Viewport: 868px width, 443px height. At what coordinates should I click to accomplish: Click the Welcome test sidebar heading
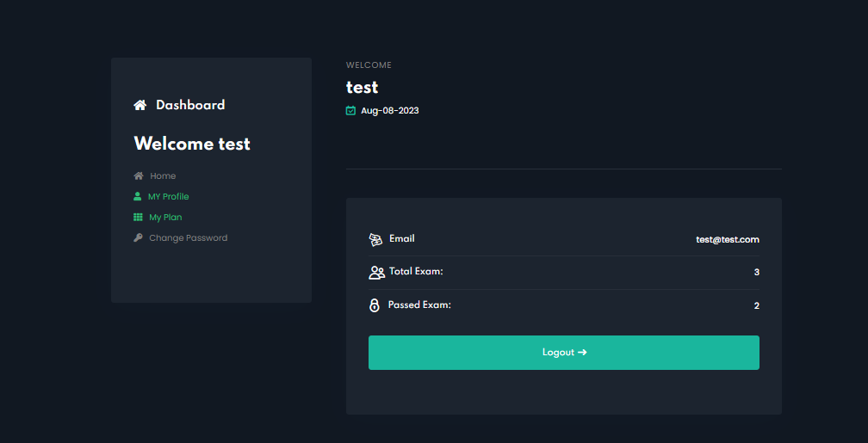[192, 144]
